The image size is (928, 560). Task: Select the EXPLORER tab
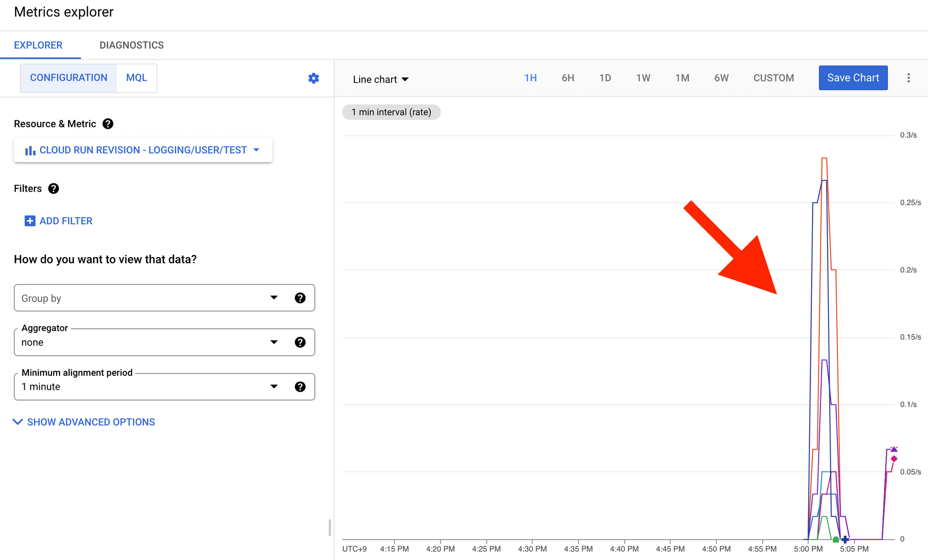coord(38,45)
